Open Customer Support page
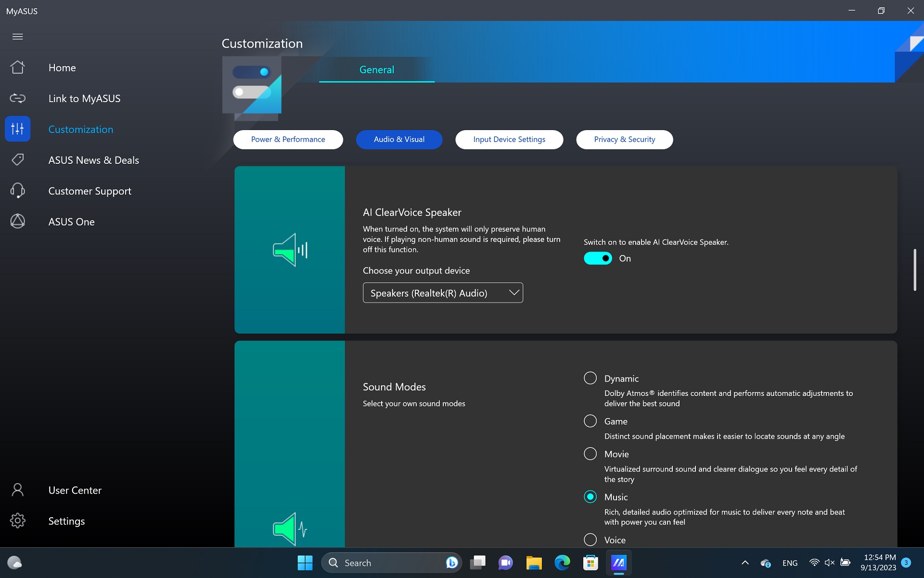The image size is (924, 578). (x=90, y=191)
